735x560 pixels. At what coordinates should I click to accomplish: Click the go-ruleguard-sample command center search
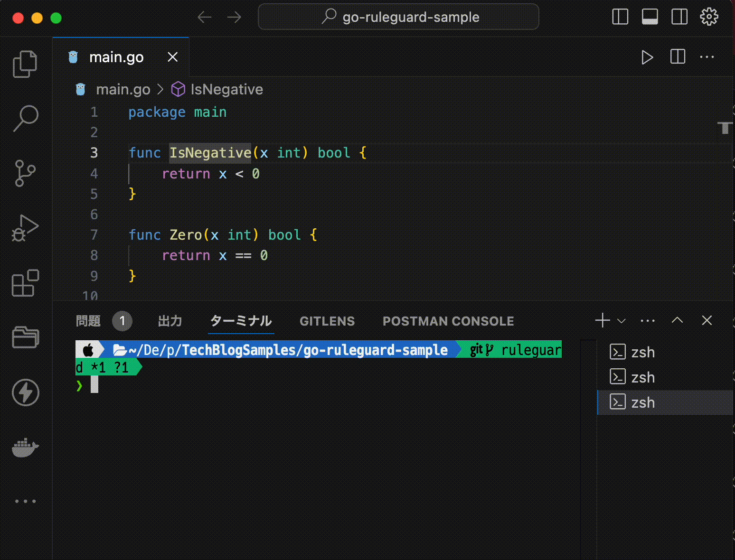point(398,17)
